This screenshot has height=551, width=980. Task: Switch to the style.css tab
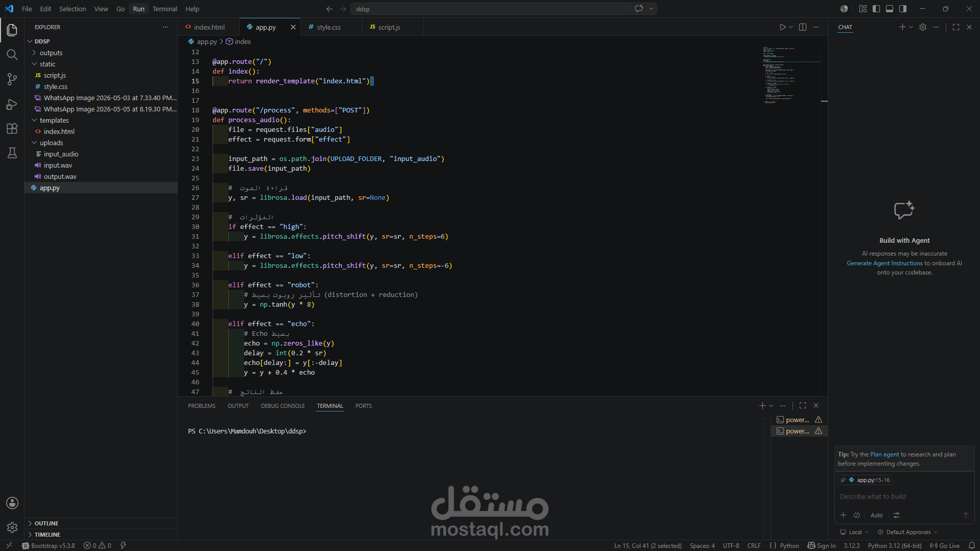click(x=329, y=27)
